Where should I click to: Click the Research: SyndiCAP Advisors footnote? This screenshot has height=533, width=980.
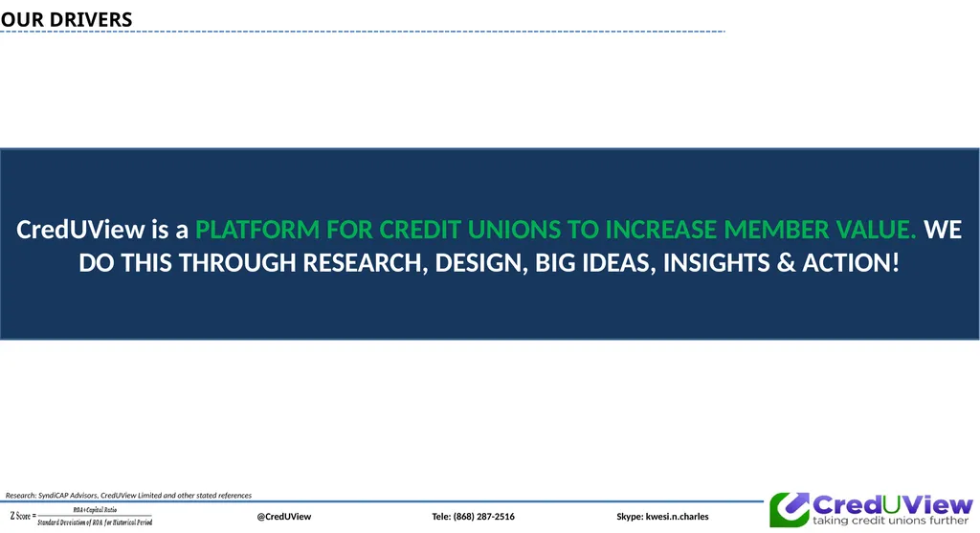(x=128, y=495)
